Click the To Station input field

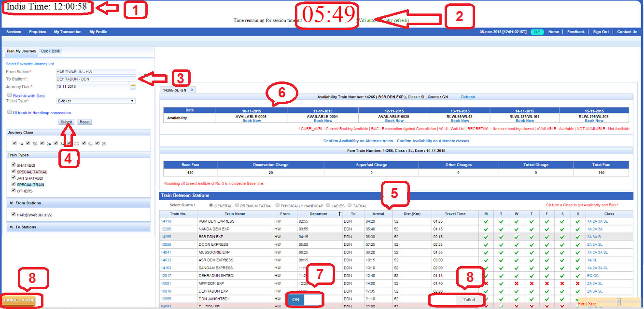pos(96,79)
